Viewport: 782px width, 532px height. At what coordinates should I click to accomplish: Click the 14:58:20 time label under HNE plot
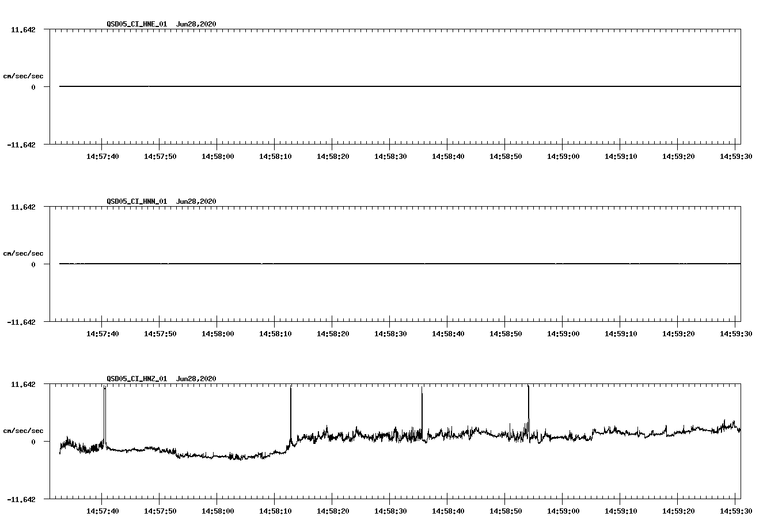[x=333, y=156]
